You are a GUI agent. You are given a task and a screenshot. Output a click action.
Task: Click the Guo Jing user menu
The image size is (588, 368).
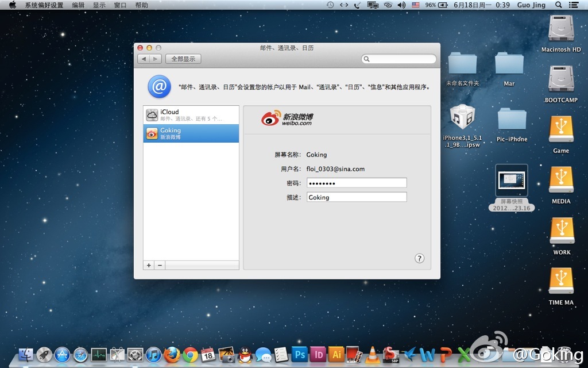coord(531,5)
